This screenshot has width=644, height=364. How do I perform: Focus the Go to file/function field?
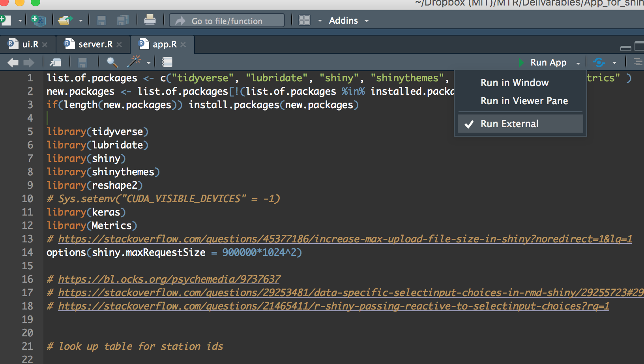pos(227,21)
